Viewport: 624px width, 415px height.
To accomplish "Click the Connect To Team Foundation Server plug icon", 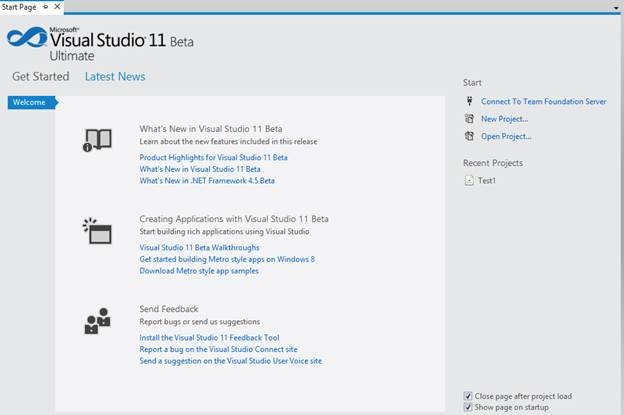I will click(470, 102).
